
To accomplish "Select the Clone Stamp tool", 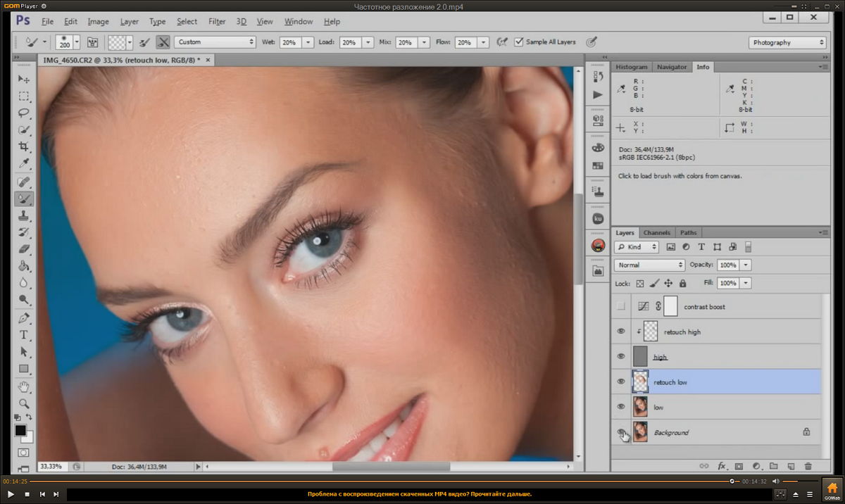I will 24,215.
